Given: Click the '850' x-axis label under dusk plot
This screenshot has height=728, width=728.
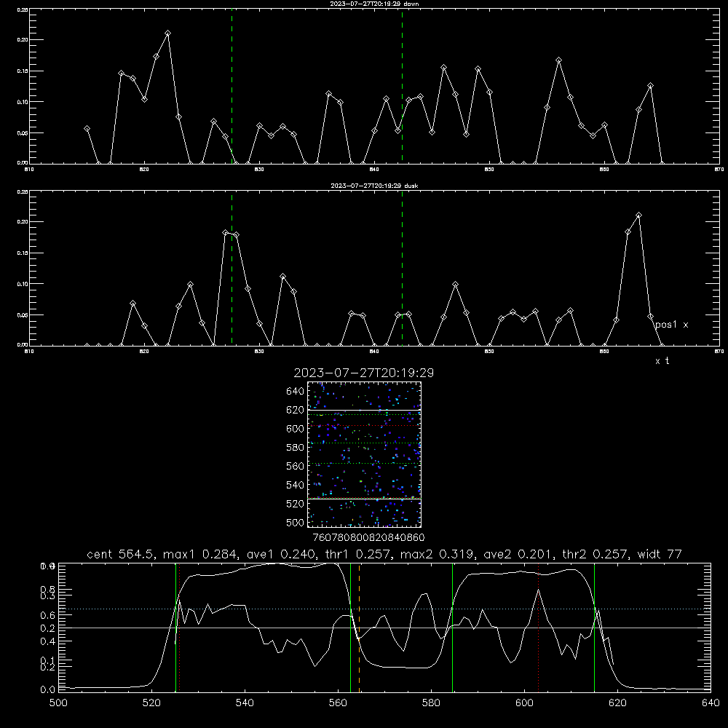Looking at the screenshot, I should point(489,352).
